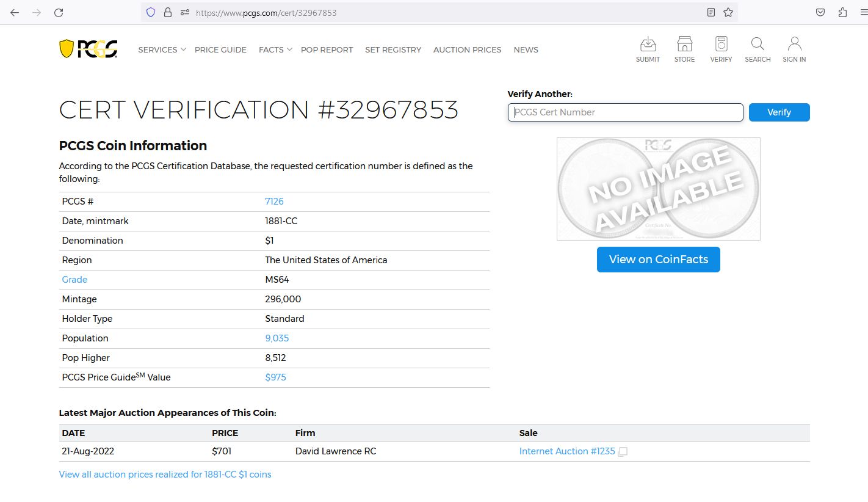The image size is (868, 502).
Task: Click the Sign In person icon
Action: [794, 49]
